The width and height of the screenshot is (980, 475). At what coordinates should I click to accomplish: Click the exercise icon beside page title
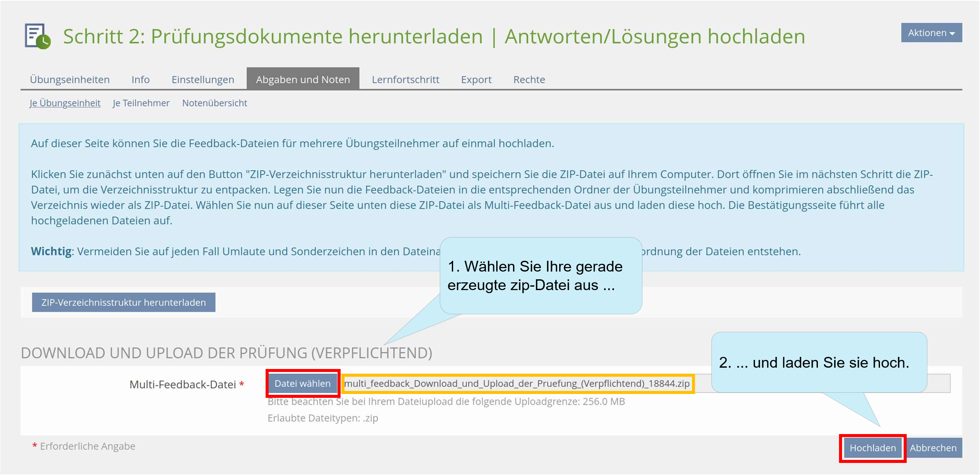coord(38,36)
